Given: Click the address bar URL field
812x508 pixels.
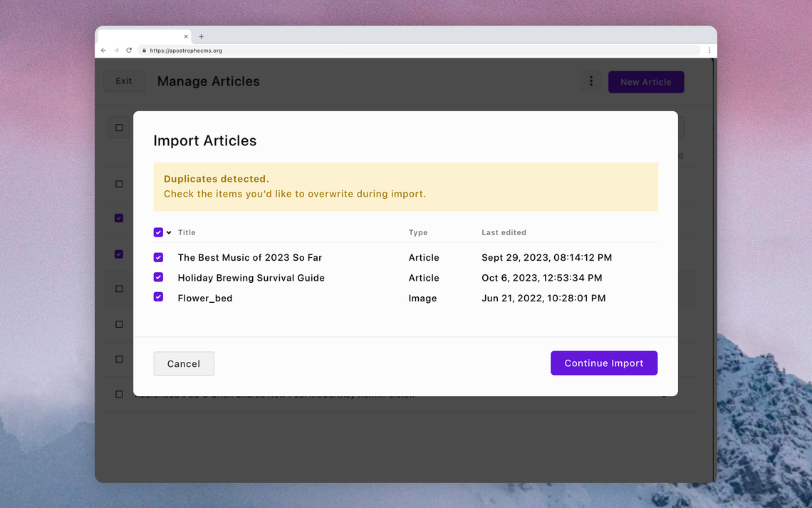Looking at the screenshot, I should (420, 51).
